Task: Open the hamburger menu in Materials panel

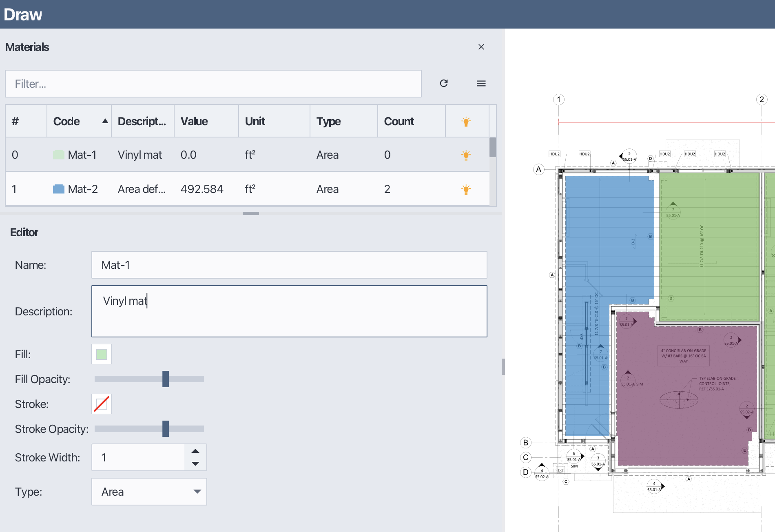Action: click(x=481, y=83)
